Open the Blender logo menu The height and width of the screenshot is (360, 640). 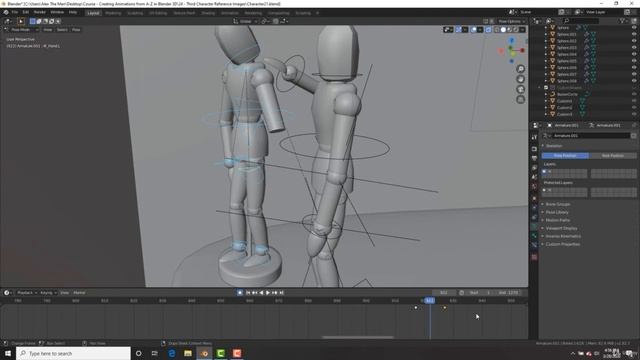pos(6,13)
